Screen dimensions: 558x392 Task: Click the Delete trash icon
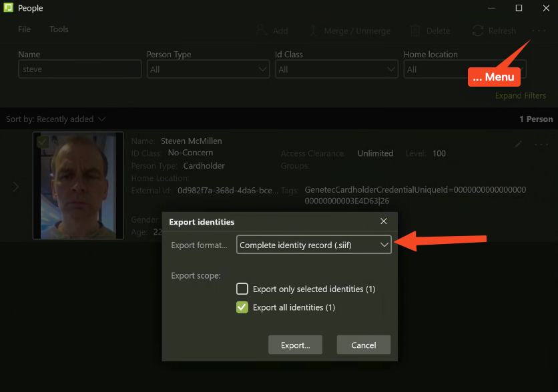(415, 31)
